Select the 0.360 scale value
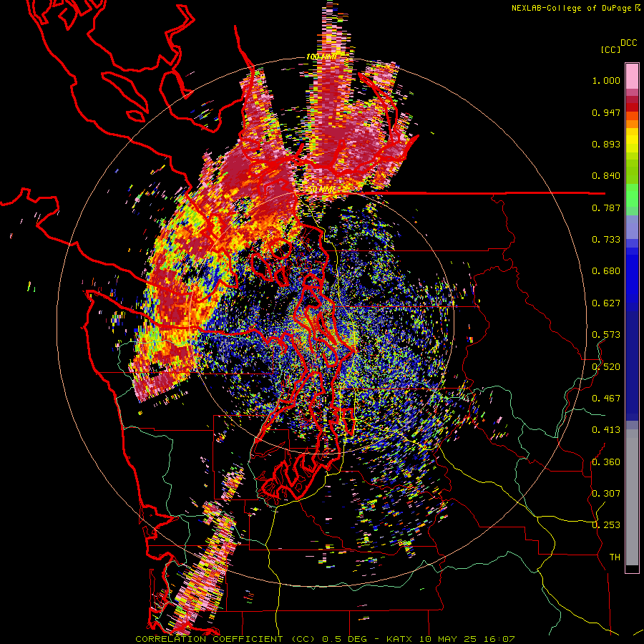This screenshot has width=644, height=644. coord(606,462)
